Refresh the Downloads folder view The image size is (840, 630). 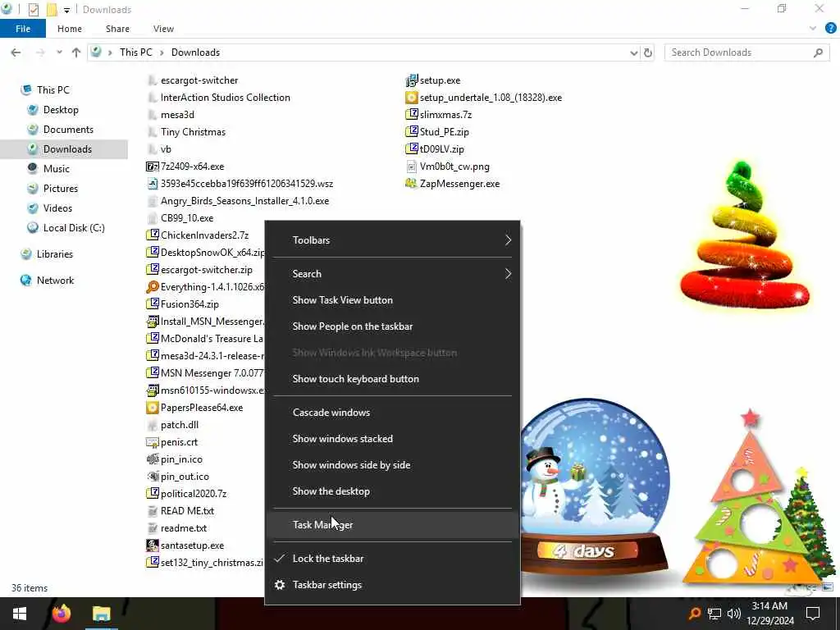click(648, 52)
